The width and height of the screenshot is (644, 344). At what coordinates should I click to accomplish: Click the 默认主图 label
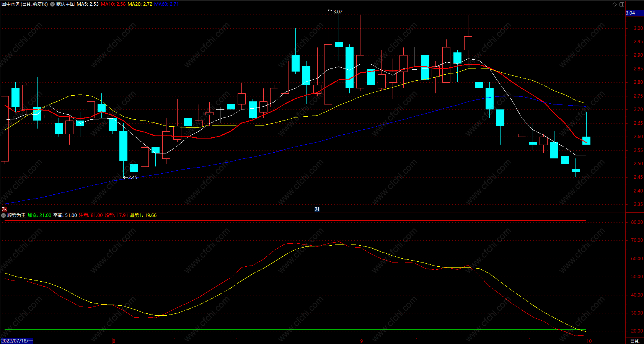65,4
